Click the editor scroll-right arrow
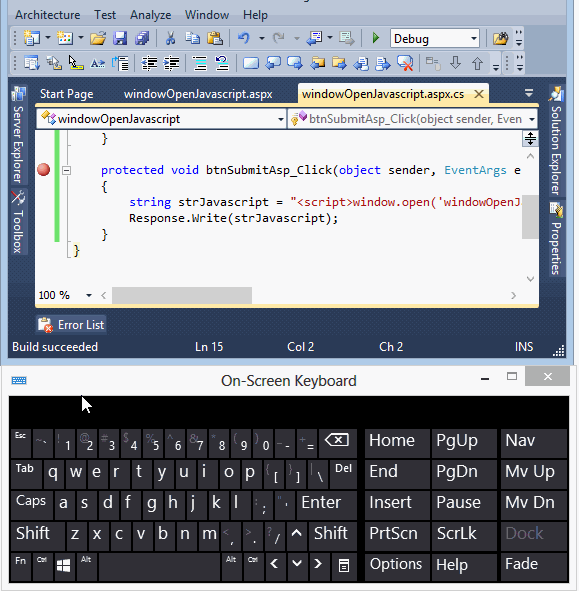579x591 pixels. point(513,296)
